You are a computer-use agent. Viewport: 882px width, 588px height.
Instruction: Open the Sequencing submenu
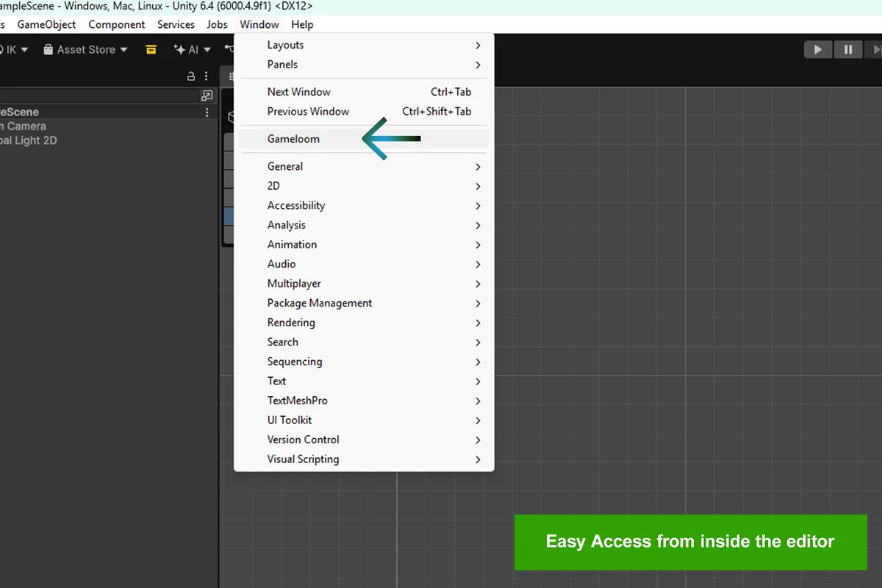pyautogui.click(x=364, y=361)
